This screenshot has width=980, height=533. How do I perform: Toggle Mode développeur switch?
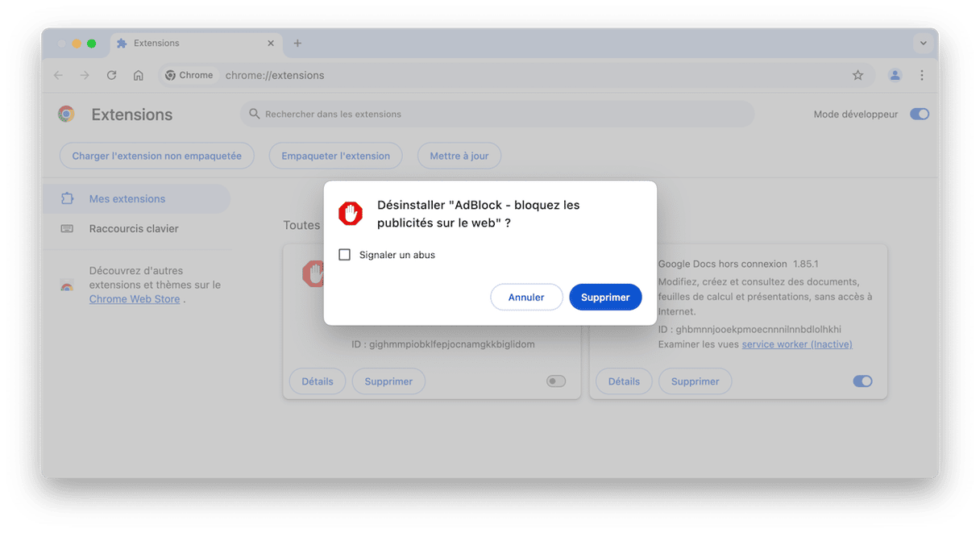(920, 115)
